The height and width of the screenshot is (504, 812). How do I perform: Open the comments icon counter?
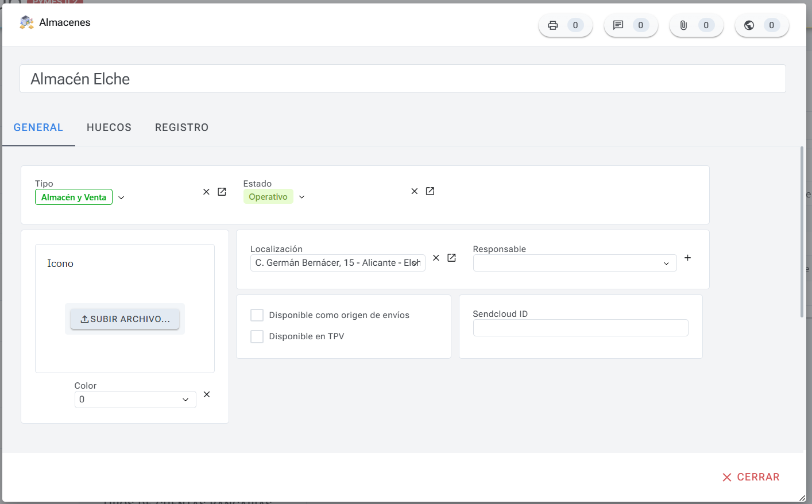click(631, 25)
